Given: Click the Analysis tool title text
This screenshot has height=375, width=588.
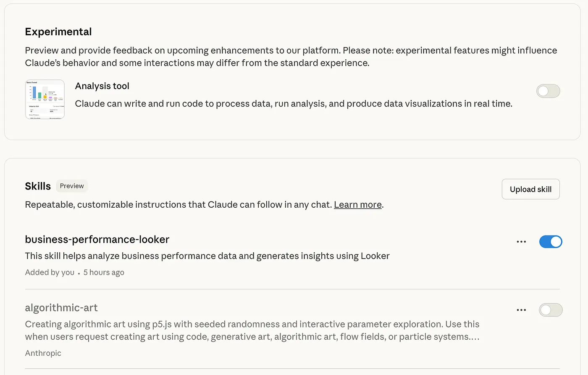Looking at the screenshot, I should pos(102,86).
